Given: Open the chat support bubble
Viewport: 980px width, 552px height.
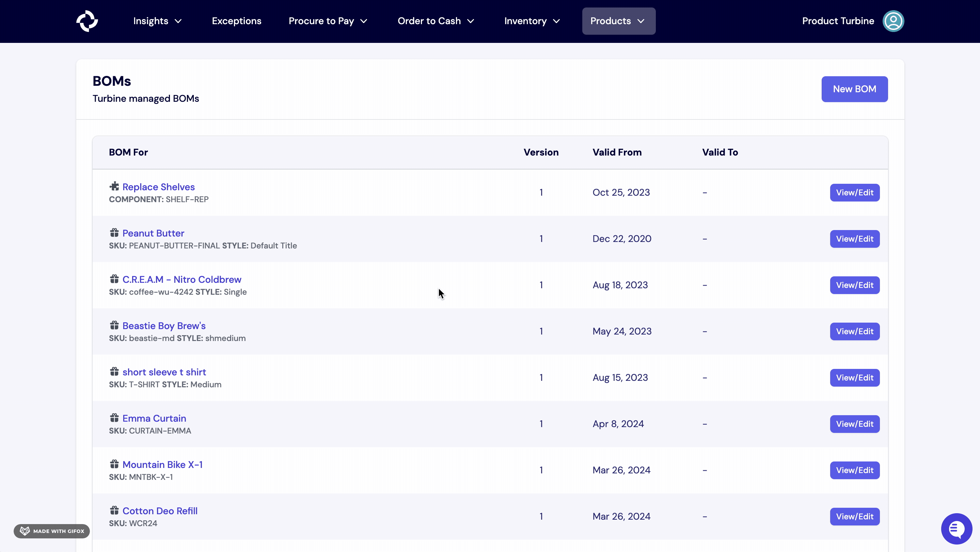Looking at the screenshot, I should pyautogui.click(x=957, y=529).
